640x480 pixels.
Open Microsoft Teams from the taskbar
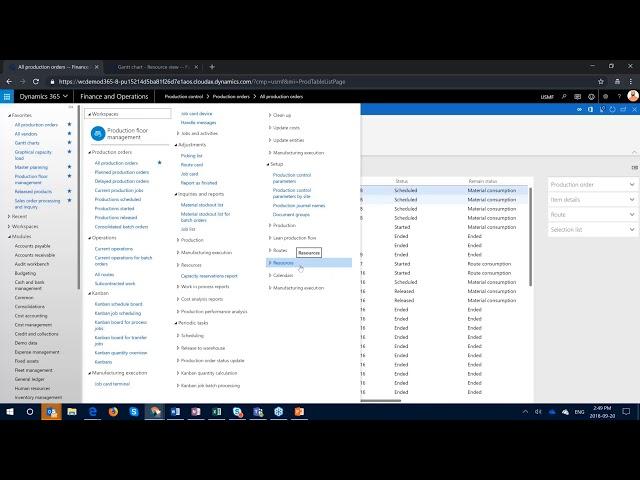tap(258, 412)
